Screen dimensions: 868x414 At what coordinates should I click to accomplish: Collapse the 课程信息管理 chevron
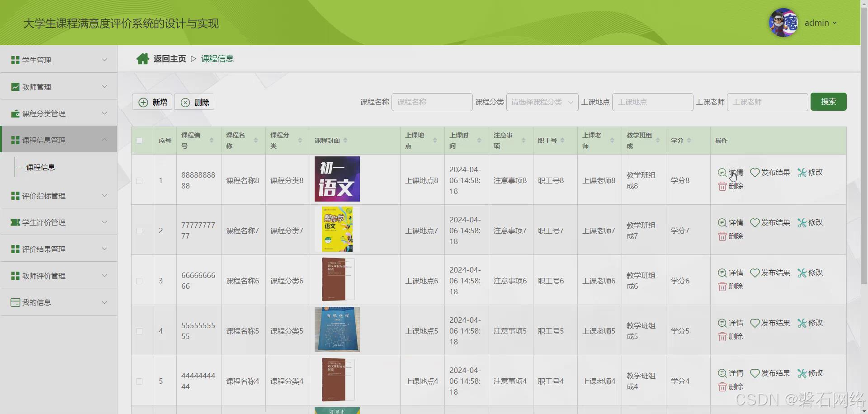click(104, 140)
